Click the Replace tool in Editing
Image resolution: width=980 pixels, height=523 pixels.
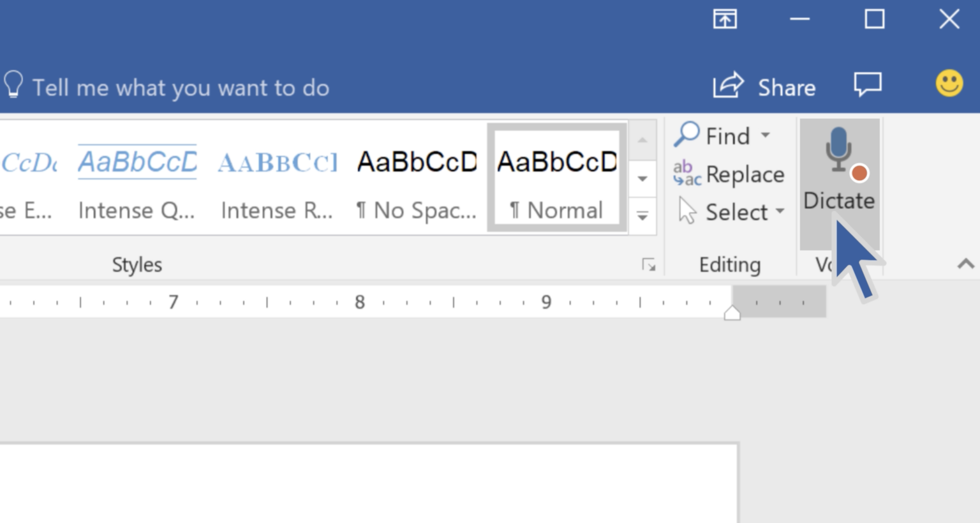click(729, 174)
